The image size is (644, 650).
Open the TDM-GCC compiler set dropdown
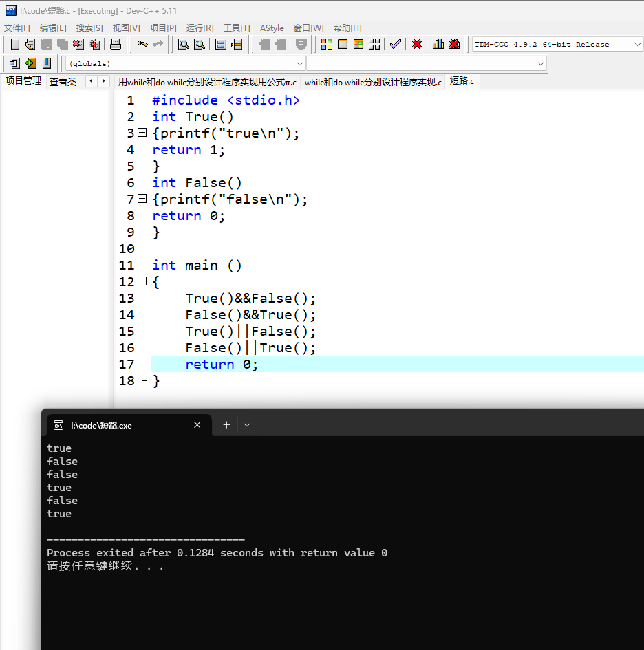point(637,44)
